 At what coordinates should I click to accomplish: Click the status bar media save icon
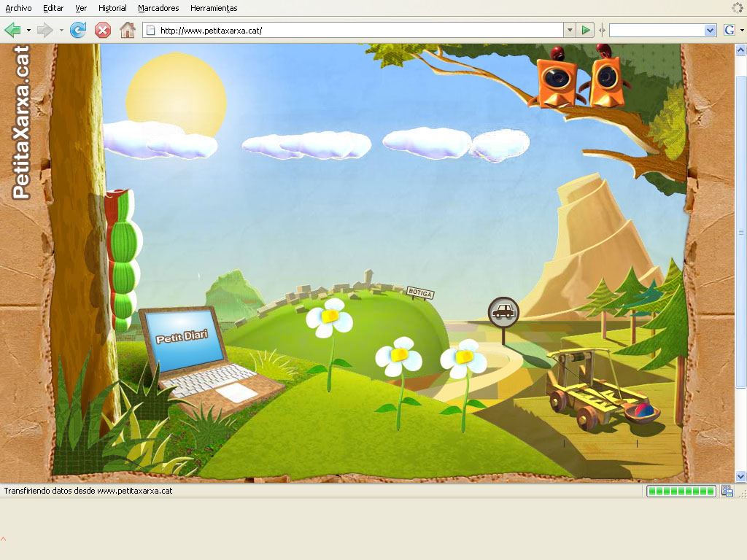(x=727, y=491)
